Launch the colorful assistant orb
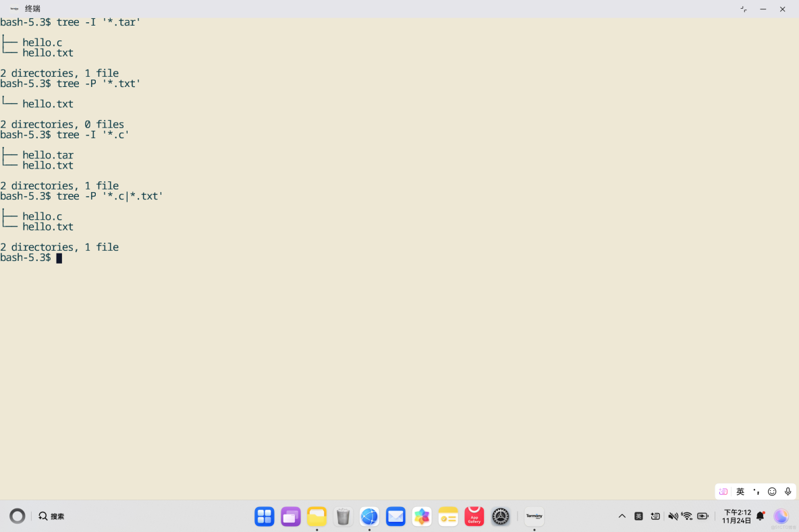 [x=781, y=516]
